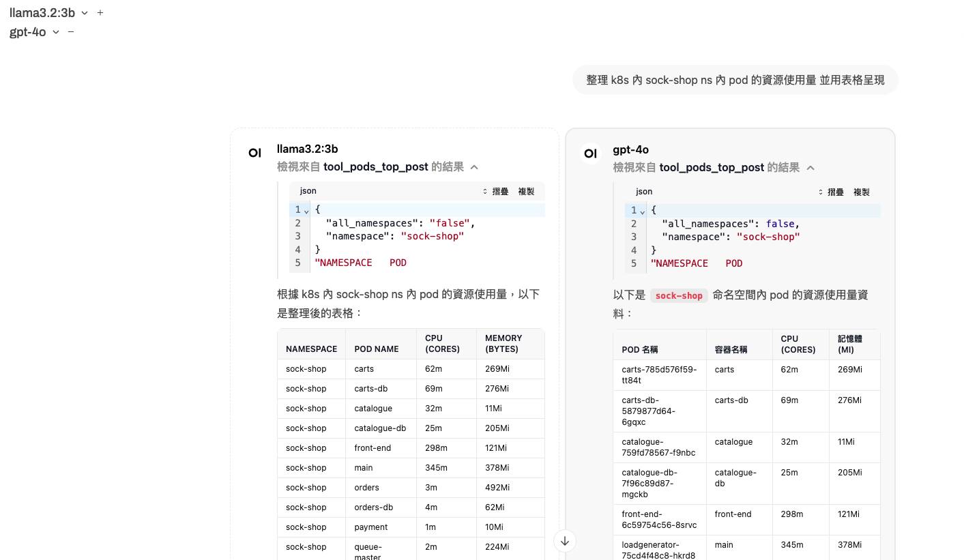Click the llama3.2:3b OI avatar icon
This screenshot has height=560, width=964.
coord(254,153)
